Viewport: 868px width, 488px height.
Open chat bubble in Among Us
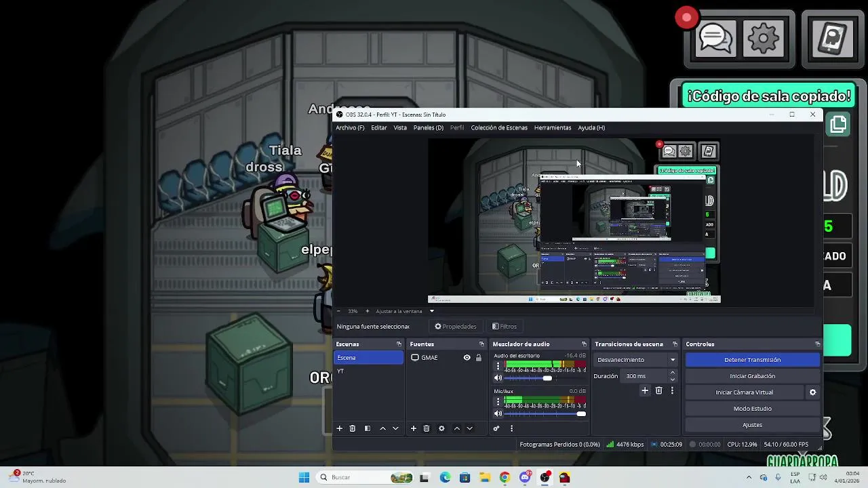715,39
